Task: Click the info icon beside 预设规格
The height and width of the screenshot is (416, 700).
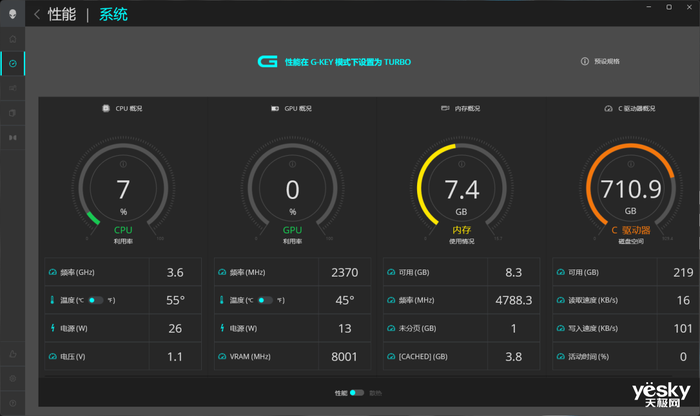Action: [x=584, y=61]
